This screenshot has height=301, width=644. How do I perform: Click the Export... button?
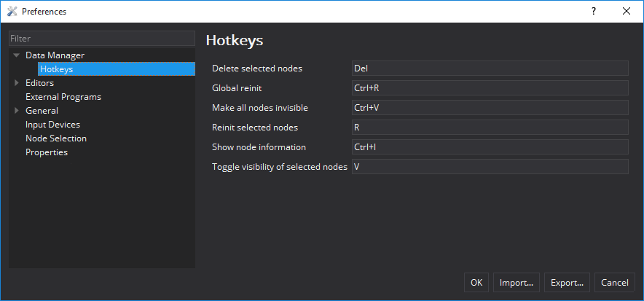[567, 283]
